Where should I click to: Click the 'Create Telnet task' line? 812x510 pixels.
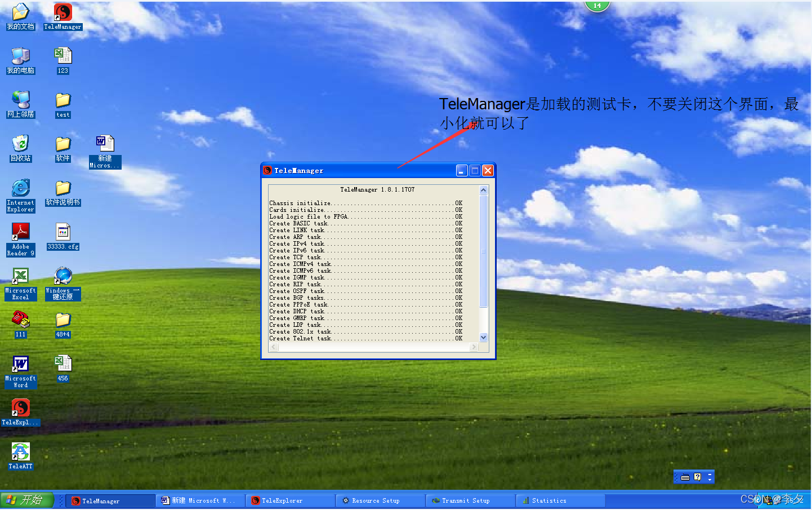tap(366, 339)
